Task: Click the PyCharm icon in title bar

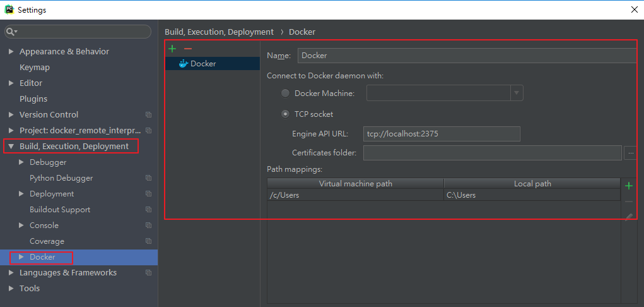Action: pos(9,9)
